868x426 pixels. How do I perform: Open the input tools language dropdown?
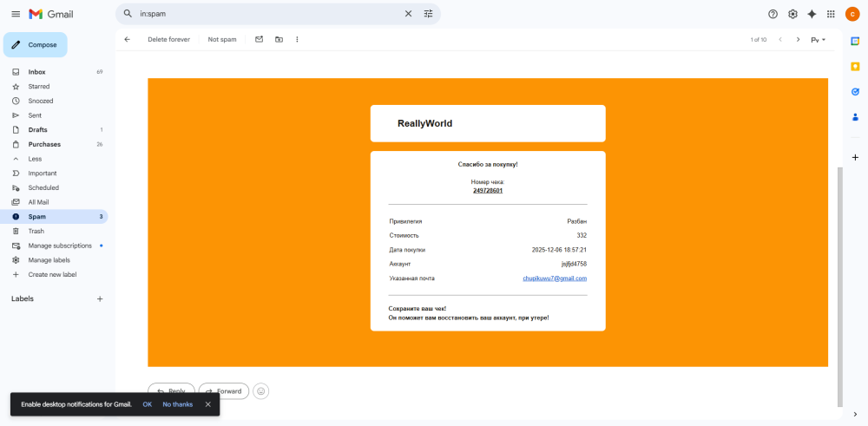pos(819,40)
